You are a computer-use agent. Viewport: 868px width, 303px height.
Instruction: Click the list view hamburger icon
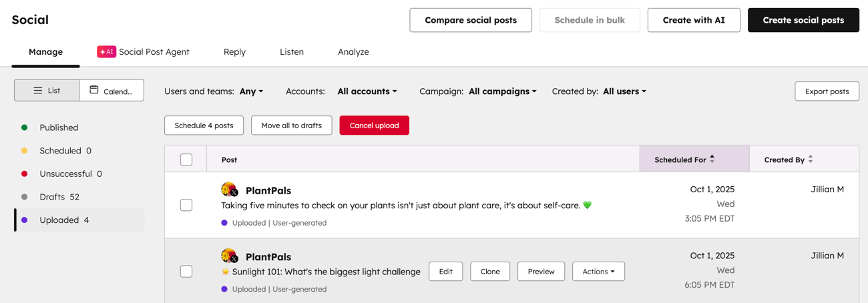point(38,91)
